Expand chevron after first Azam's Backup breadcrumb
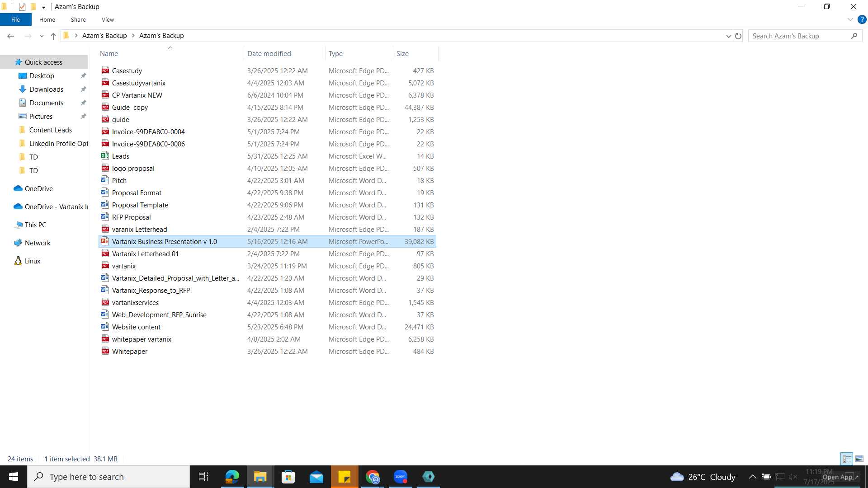868x488 pixels. pos(133,36)
